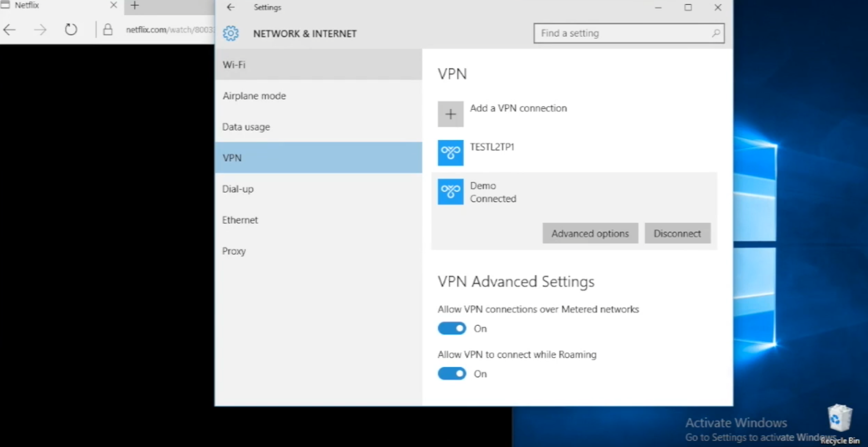Image resolution: width=868 pixels, height=447 pixels.
Task: Select Ethernet in the sidebar
Action: [240, 220]
